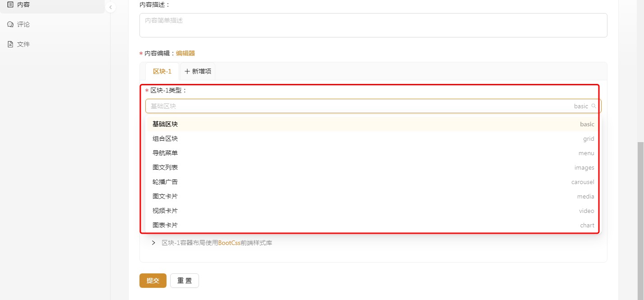Screen dimensions: 644x300
Task: Click the 评论 comment icon in sidebar
Action: [x=10, y=24]
